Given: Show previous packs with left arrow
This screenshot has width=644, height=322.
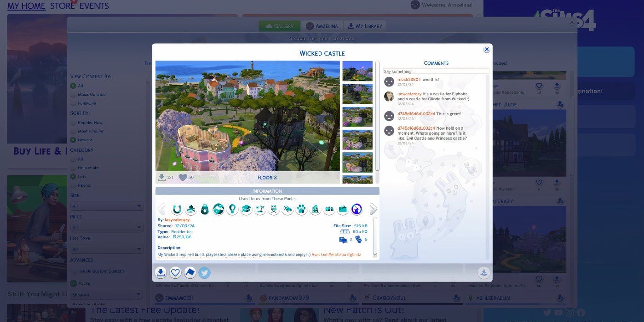Looking at the screenshot, I should 161,209.
